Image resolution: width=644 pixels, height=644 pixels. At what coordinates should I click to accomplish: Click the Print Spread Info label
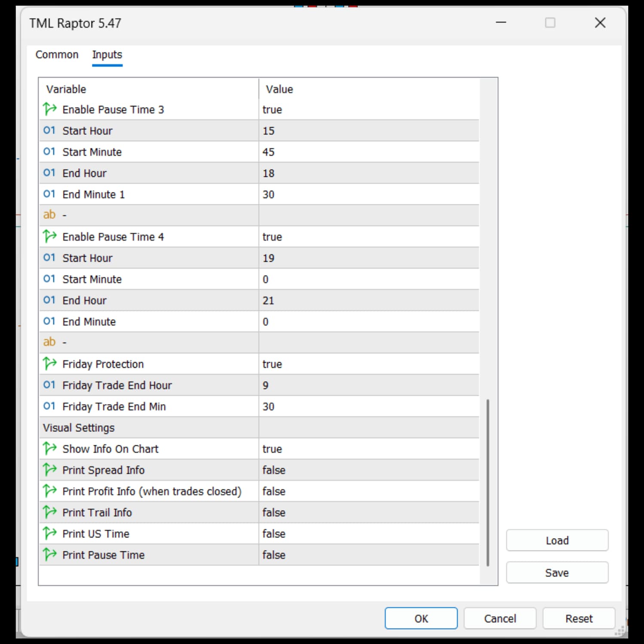(103, 470)
